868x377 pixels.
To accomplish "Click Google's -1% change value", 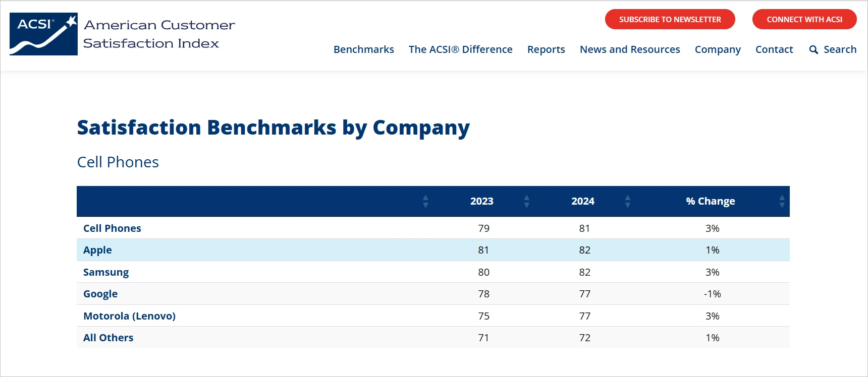I will pos(712,294).
